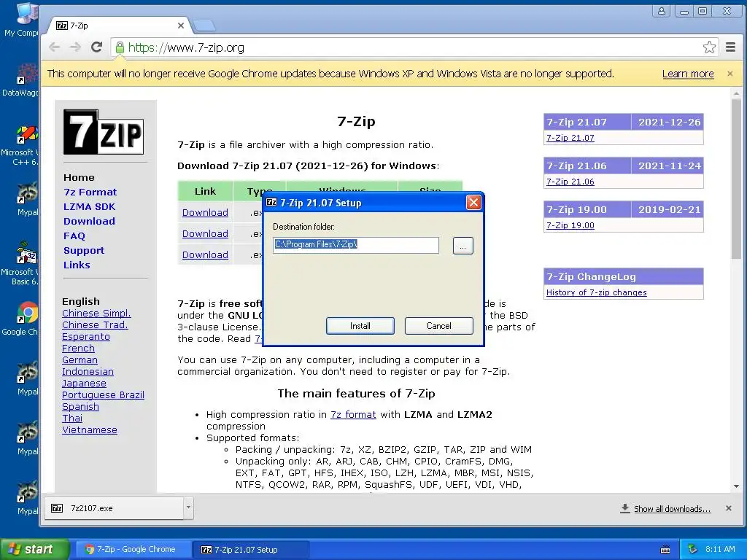
Task: Click the green padlock security icon
Action: click(120, 47)
